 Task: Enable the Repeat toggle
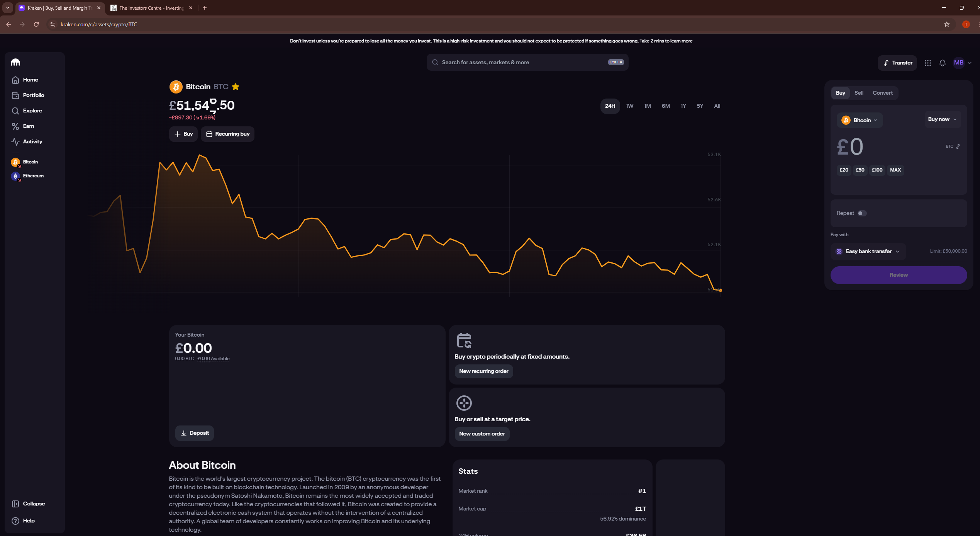(x=862, y=213)
